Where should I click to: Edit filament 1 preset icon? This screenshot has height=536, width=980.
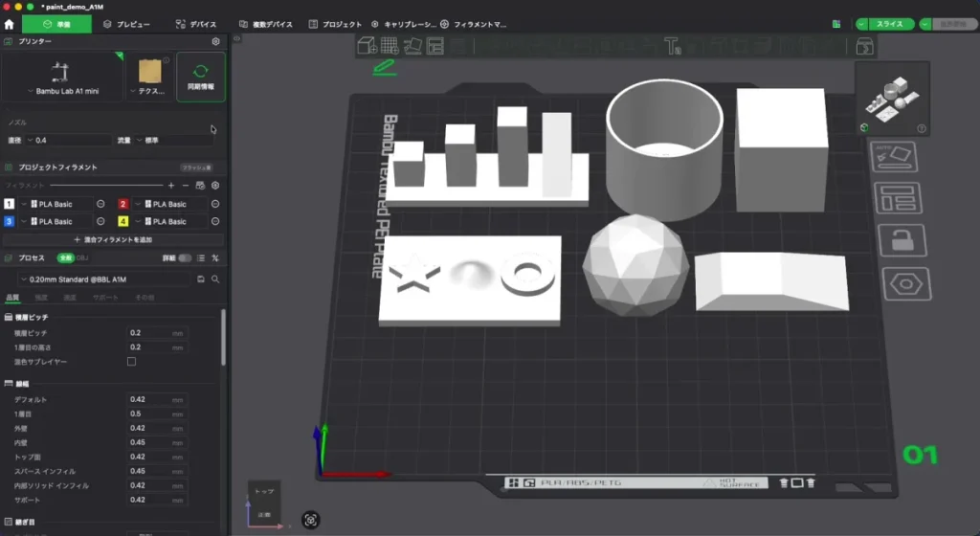(x=100, y=204)
